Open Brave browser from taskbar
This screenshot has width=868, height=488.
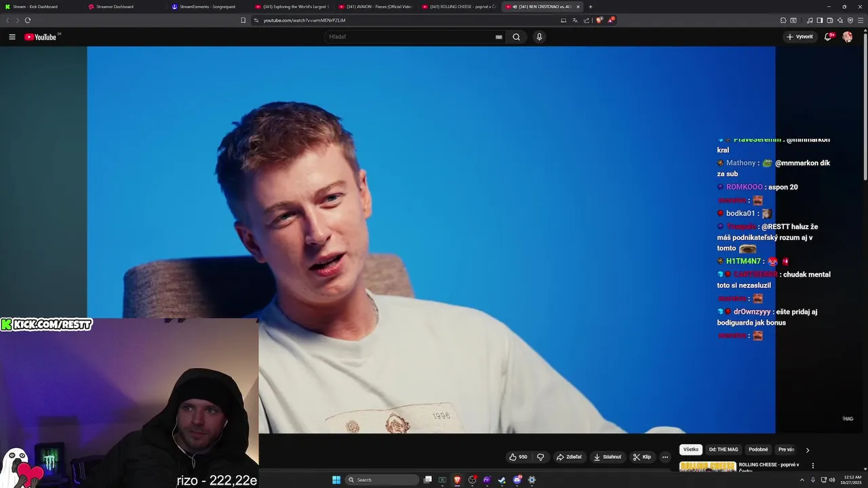click(x=457, y=480)
